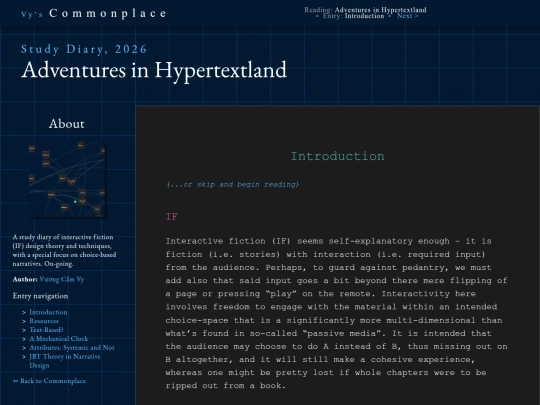Select the Adventures in Hypertextland page title
This screenshot has width=540, height=405.
click(x=154, y=71)
